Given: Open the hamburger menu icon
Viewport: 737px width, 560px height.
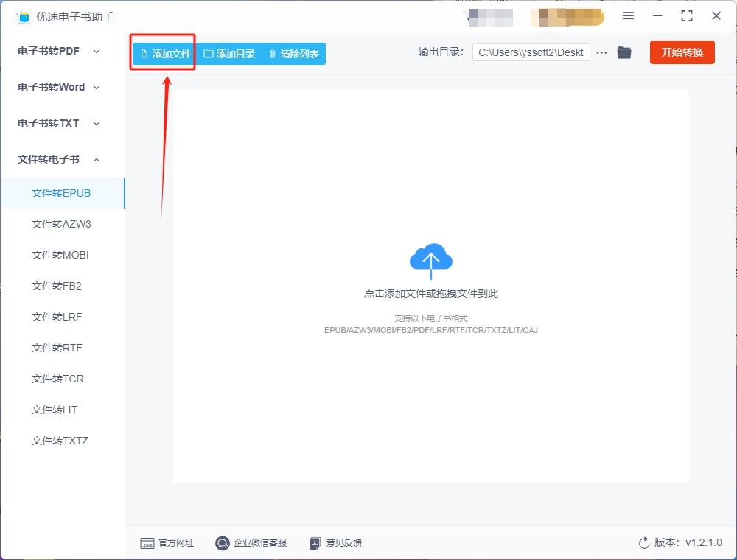Looking at the screenshot, I should (628, 15).
